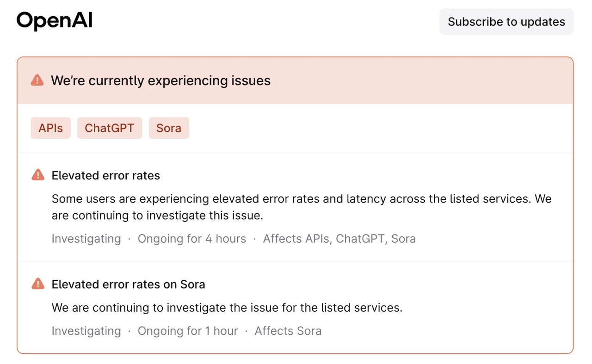Open the Elevated error rates incident
The width and height of the screenshot is (592, 364).
(106, 176)
